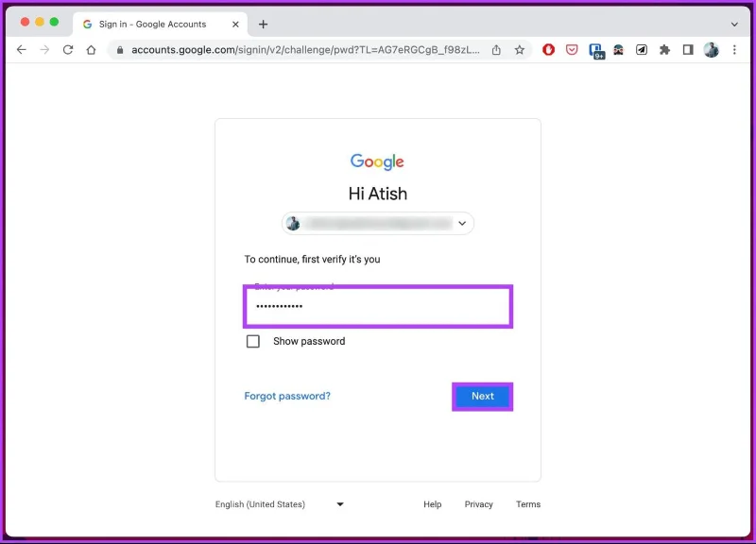Focus the password input field
Image resolution: width=756 pixels, height=544 pixels.
[x=377, y=306]
